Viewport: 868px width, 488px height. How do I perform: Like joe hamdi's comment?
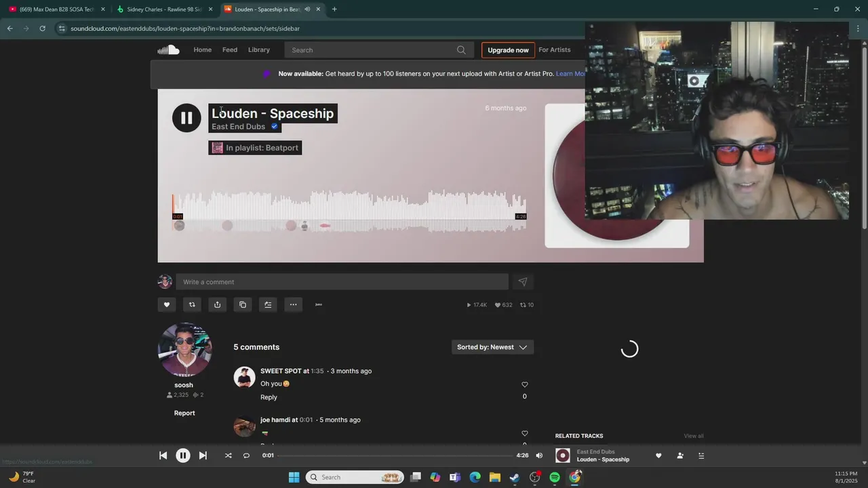(524, 433)
